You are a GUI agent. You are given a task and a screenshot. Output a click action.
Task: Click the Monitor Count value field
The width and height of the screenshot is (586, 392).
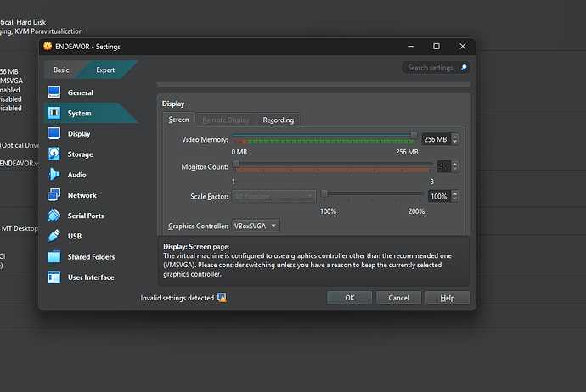(444, 166)
